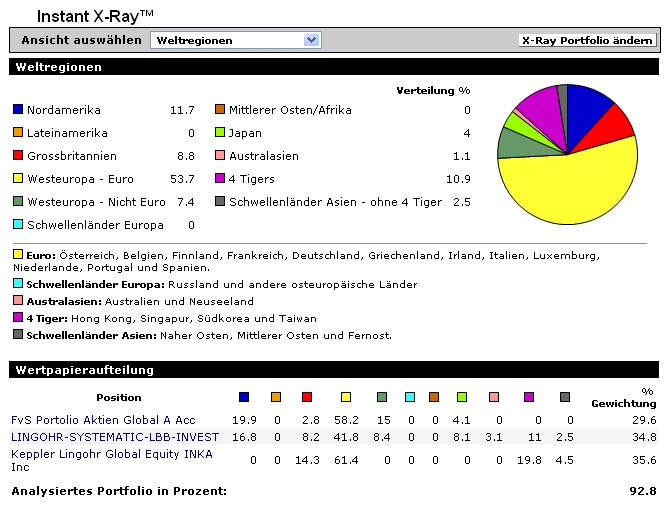Click the dark green pie chart slice
The image size is (668, 512).
(x=518, y=145)
